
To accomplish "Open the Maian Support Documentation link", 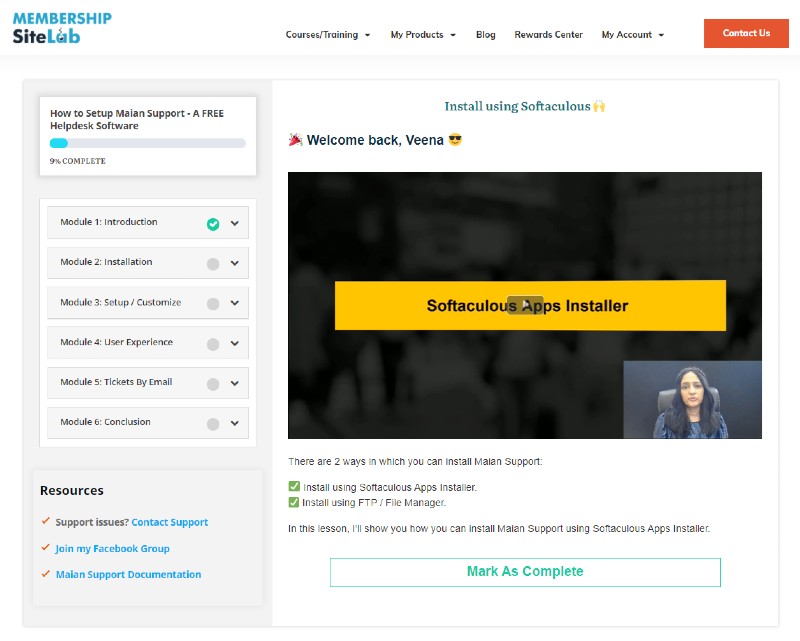I will pos(128,575).
